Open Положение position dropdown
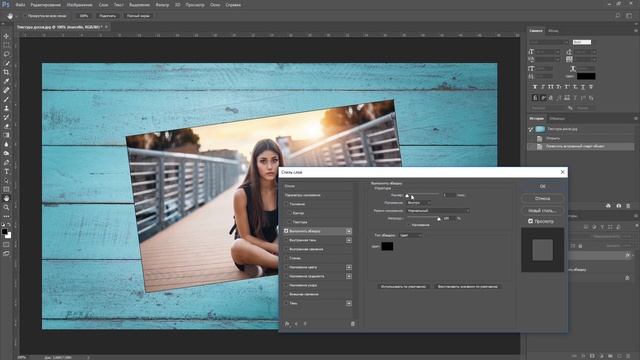640x360 pixels. pyautogui.click(x=419, y=202)
